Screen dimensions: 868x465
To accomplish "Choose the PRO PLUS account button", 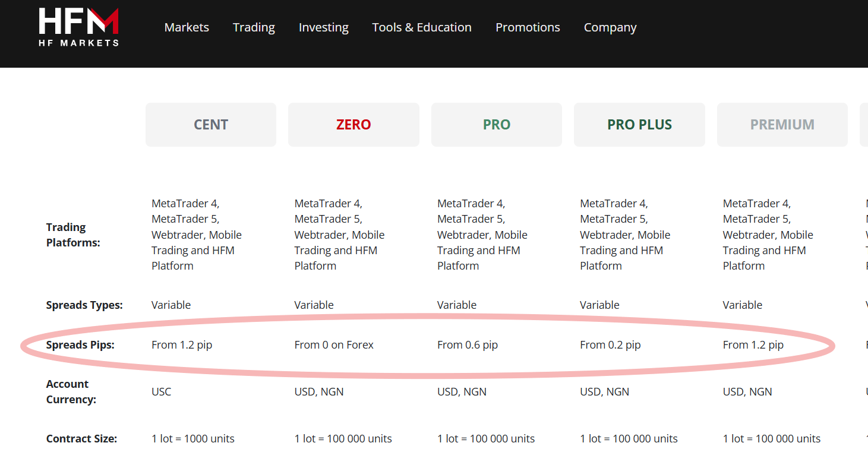I will point(639,125).
